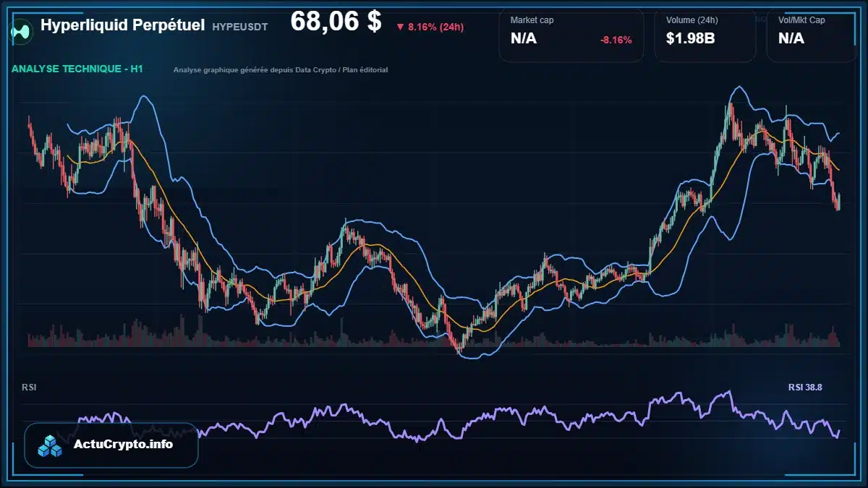Click the Analyse graphique générée caption
The height and width of the screenshot is (488, 868).
(x=281, y=70)
